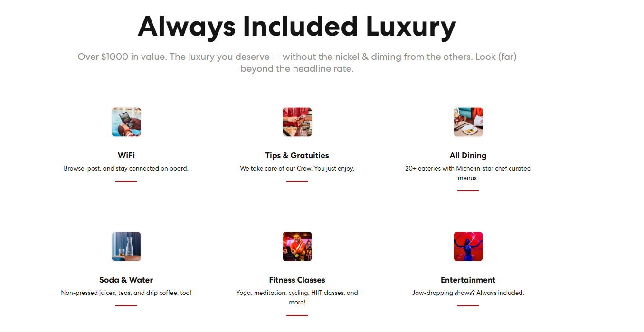The height and width of the screenshot is (332, 644).
Task: Click the 'Always Included Luxury' title
Action: pos(297,26)
